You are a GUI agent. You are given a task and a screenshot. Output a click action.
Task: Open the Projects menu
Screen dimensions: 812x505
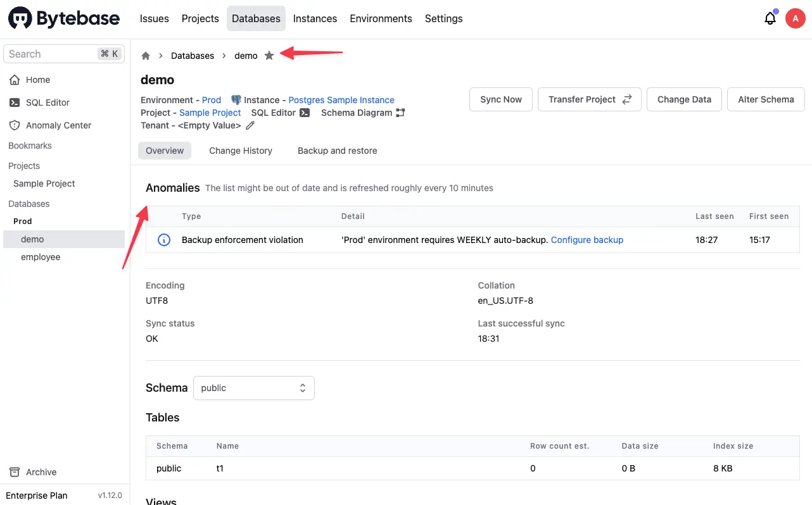tap(200, 18)
